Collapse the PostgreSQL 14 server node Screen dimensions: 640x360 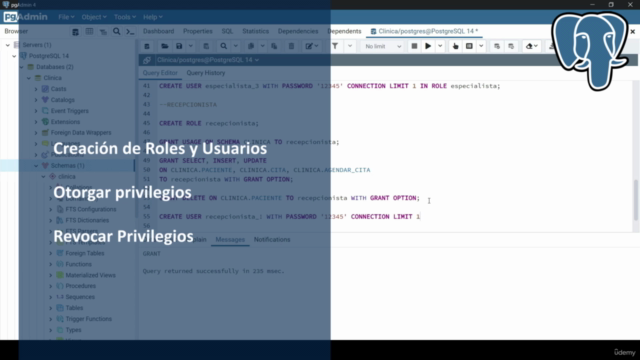14,56
